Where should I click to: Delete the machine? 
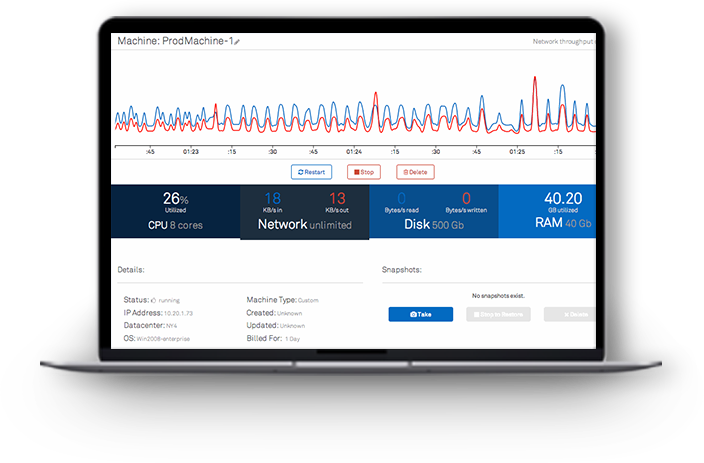[x=415, y=172]
